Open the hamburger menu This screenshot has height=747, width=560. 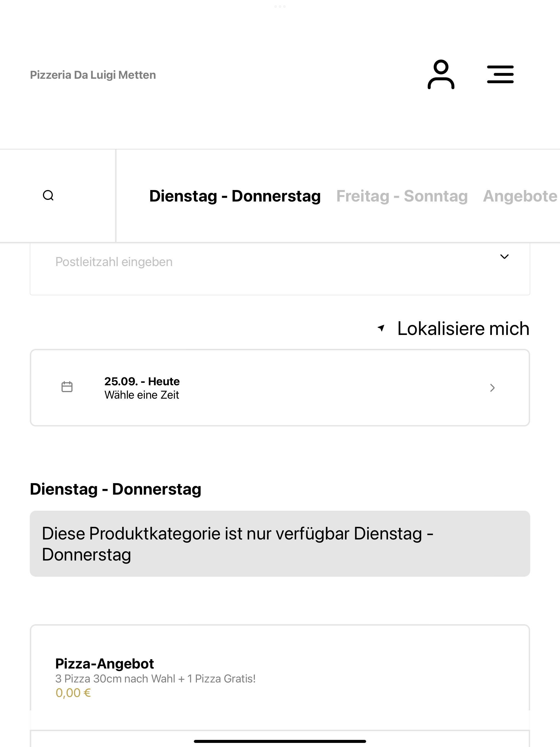coord(500,74)
